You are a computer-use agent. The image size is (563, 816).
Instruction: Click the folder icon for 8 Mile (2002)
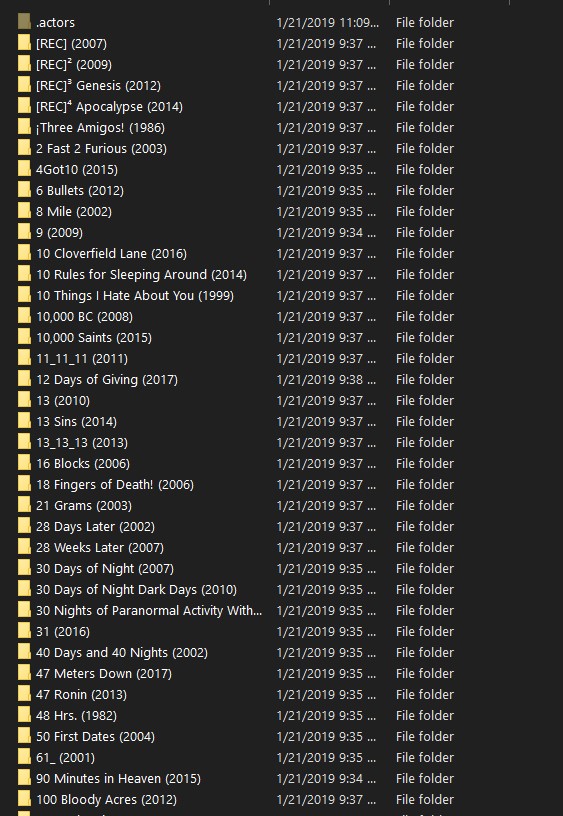24,211
